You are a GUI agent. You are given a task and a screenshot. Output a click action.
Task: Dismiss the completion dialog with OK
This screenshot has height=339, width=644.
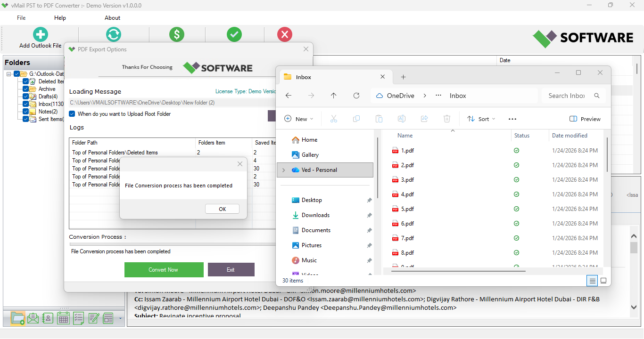(x=222, y=209)
